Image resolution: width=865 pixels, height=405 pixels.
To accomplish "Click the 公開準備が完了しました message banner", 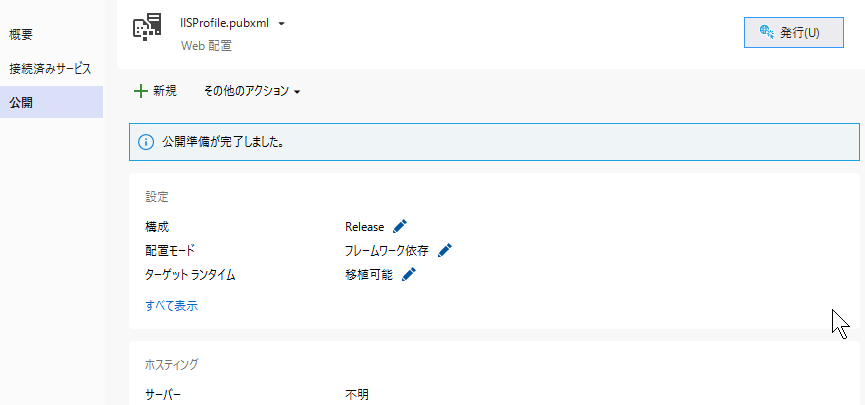I will 494,142.
